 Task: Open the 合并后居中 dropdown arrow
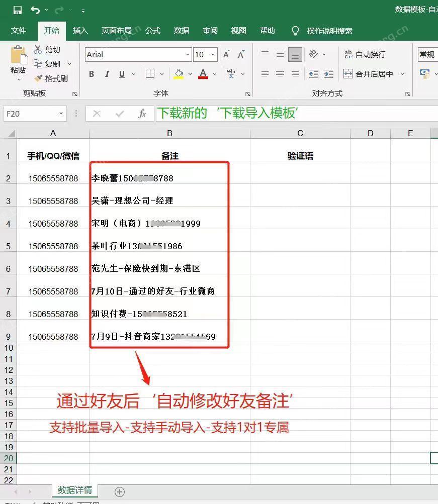click(402, 74)
